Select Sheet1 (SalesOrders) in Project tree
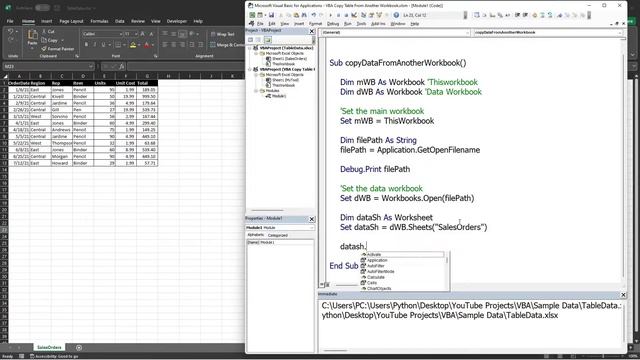640x360 pixels. (286, 59)
